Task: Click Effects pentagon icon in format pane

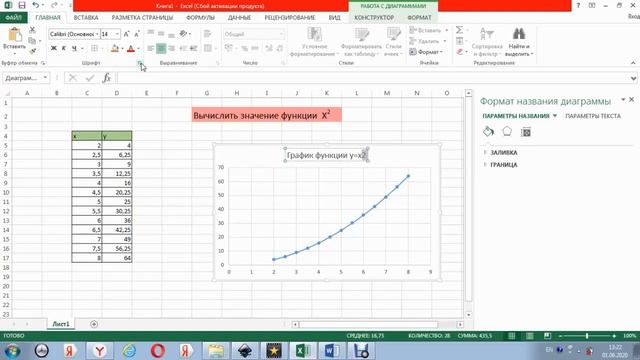Action: click(507, 131)
